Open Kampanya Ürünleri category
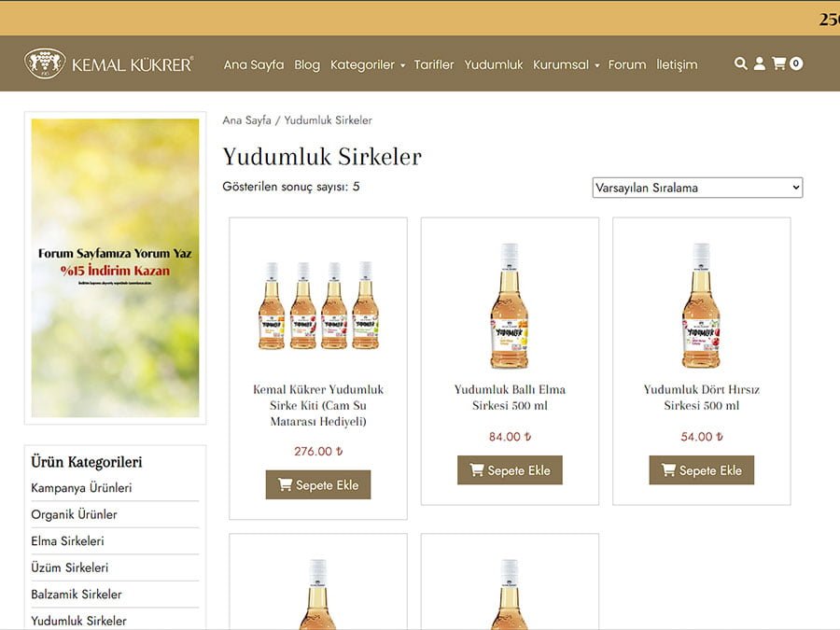This screenshot has width=840, height=630. (81, 488)
